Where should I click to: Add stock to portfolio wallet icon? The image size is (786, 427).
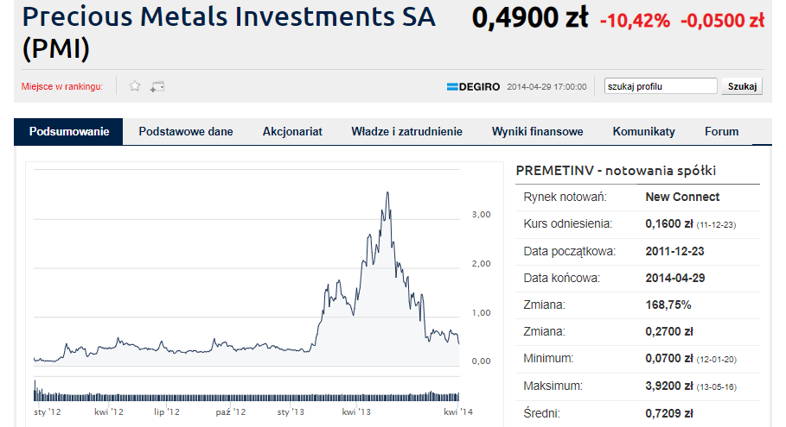click(x=157, y=87)
